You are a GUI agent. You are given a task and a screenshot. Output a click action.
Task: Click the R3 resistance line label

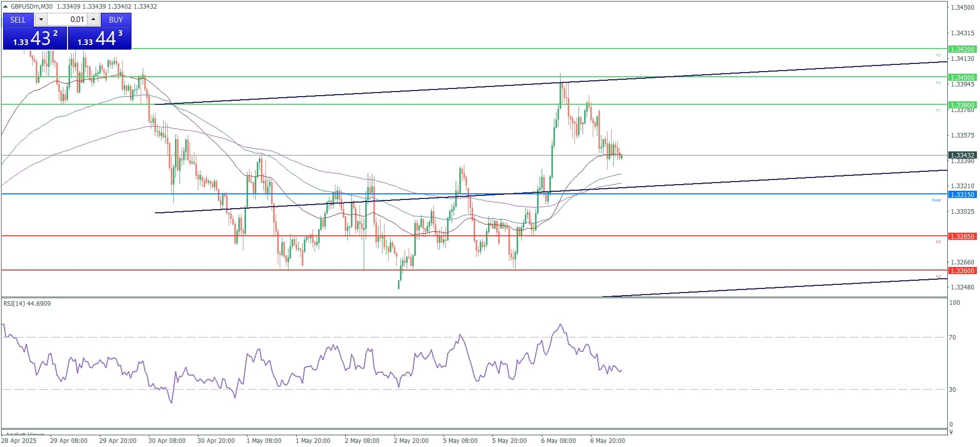click(x=938, y=55)
